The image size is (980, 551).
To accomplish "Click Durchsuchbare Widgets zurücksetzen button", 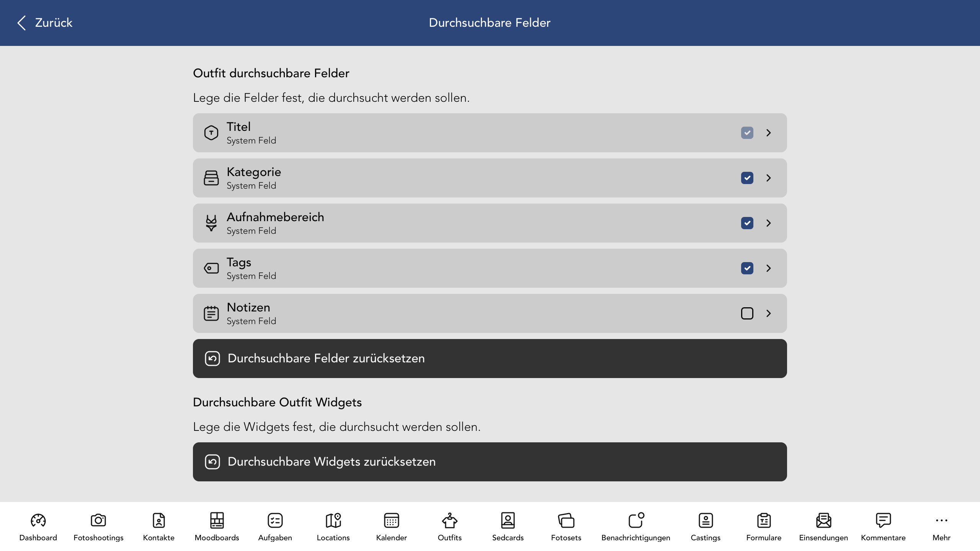I will pyautogui.click(x=490, y=462).
